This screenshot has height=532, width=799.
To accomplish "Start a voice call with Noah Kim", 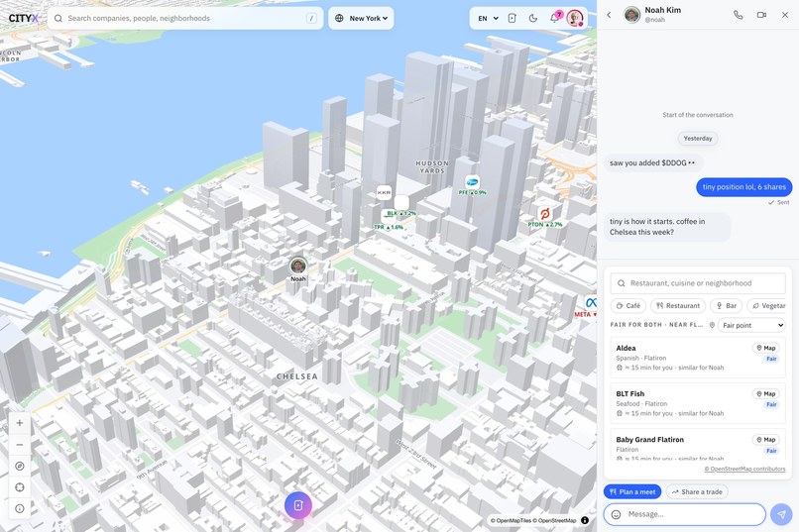I will pos(738,15).
